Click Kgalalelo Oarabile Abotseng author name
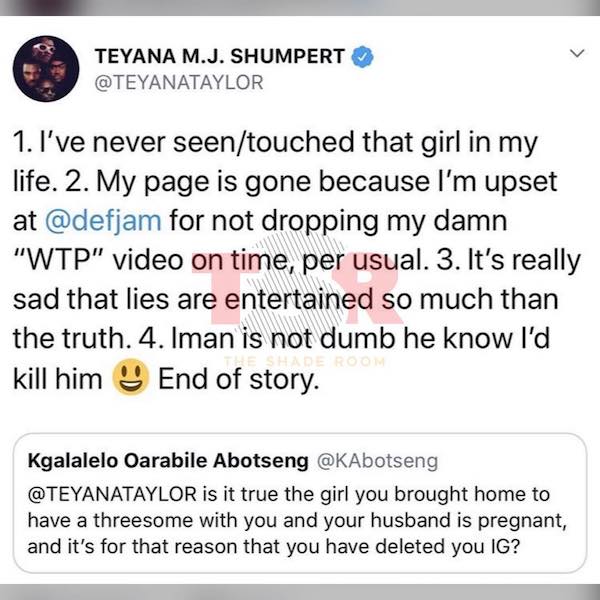 point(168,460)
